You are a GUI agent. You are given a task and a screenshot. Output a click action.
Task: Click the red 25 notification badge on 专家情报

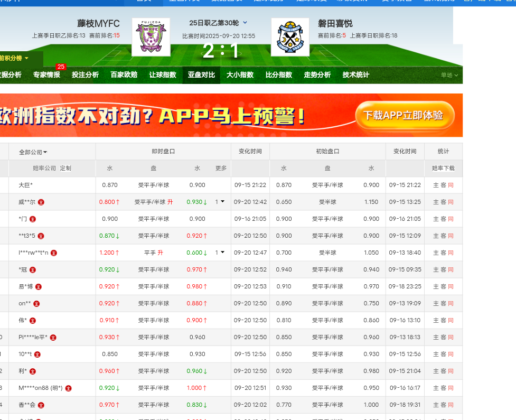61,67
